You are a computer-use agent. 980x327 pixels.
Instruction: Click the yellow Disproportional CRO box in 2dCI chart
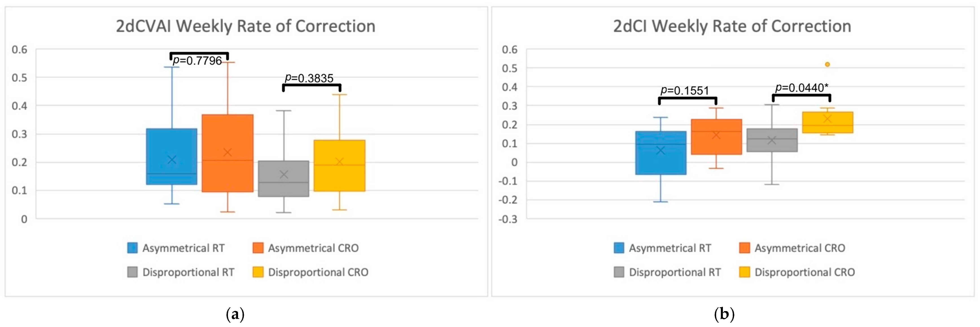click(x=827, y=122)
